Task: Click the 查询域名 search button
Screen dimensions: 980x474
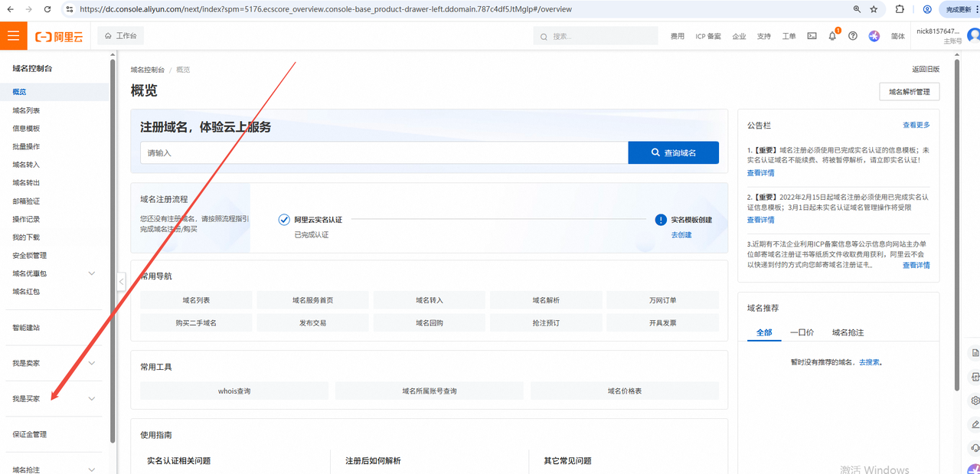Action: [x=673, y=152]
